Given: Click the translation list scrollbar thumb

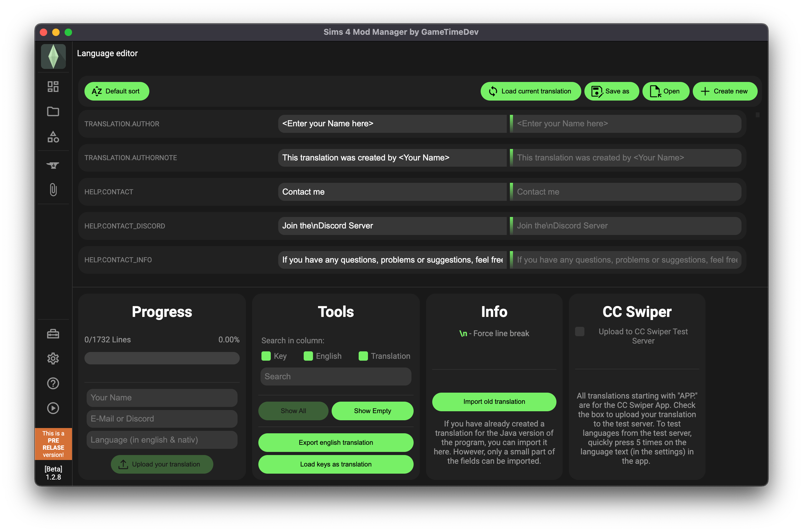Looking at the screenshot, I should [x=757, y=115].
